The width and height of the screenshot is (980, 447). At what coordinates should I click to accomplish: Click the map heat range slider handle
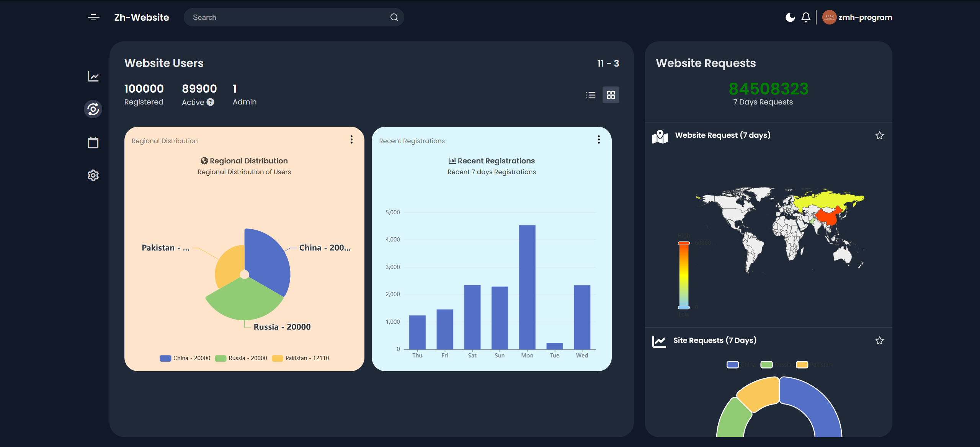pos(684,243)
